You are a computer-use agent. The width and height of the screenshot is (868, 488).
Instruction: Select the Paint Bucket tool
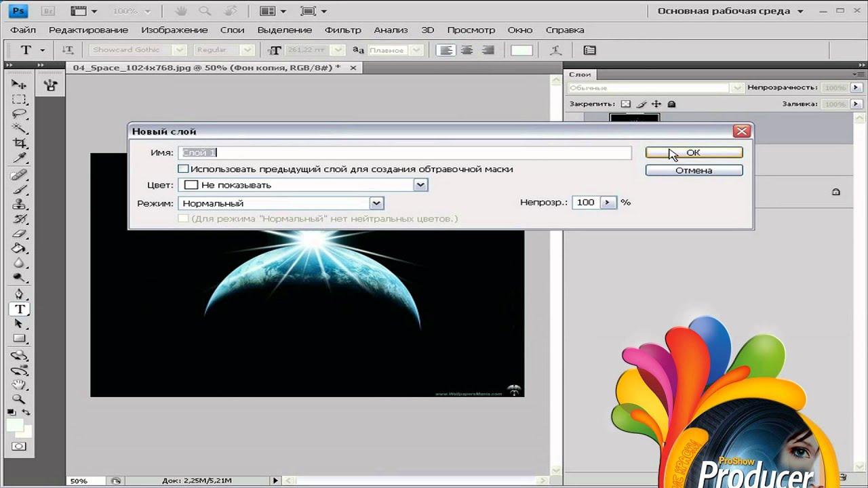pos(19,249)
